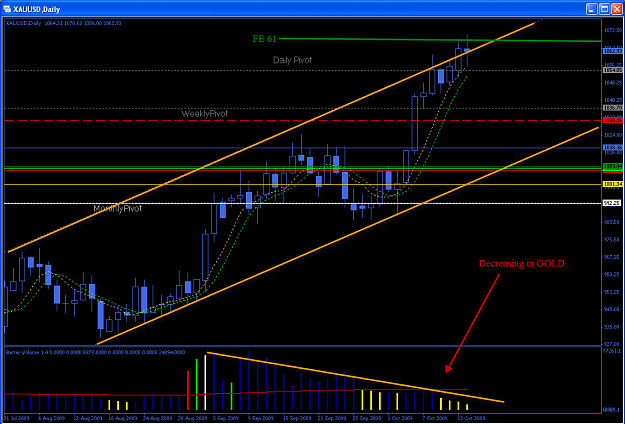Click the '9 Sep 2009' date label
The image size is (625, 424).
click(260, 418)
